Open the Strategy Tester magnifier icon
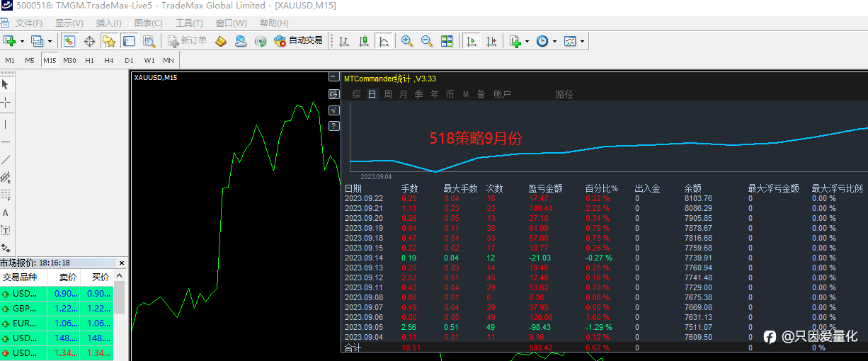 (149, 41)
